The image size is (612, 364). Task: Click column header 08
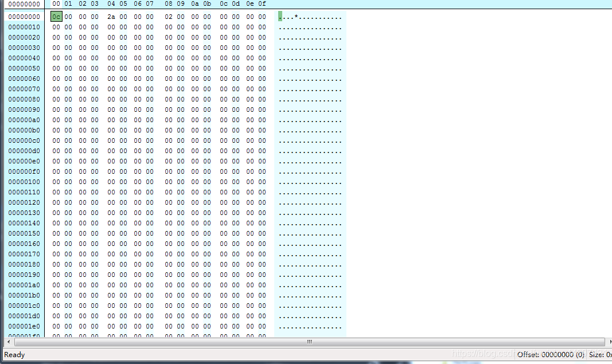pyautogui.click(x=169, y=3)
